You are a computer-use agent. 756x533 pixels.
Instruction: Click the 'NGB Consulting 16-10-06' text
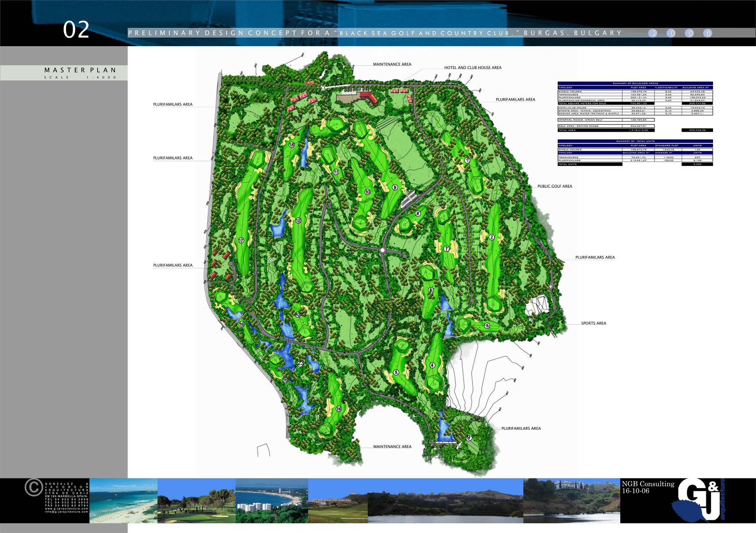(x=648, y=487)
